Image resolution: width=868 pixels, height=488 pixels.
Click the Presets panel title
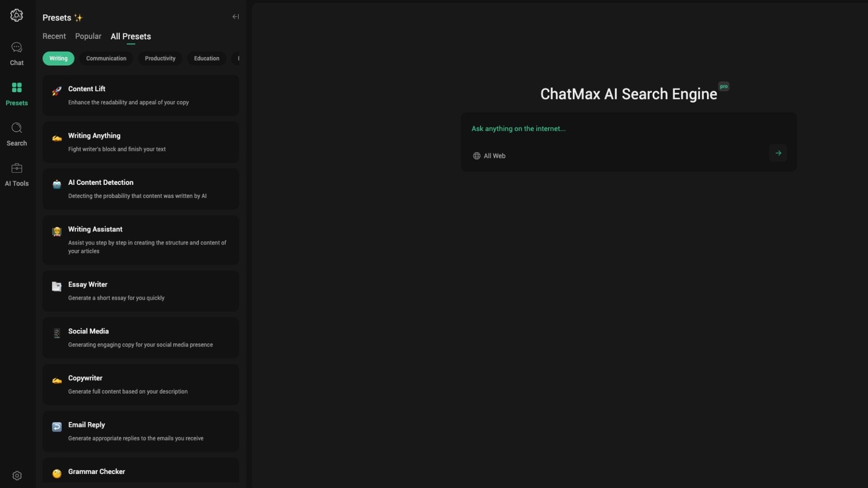click(57, 18)
